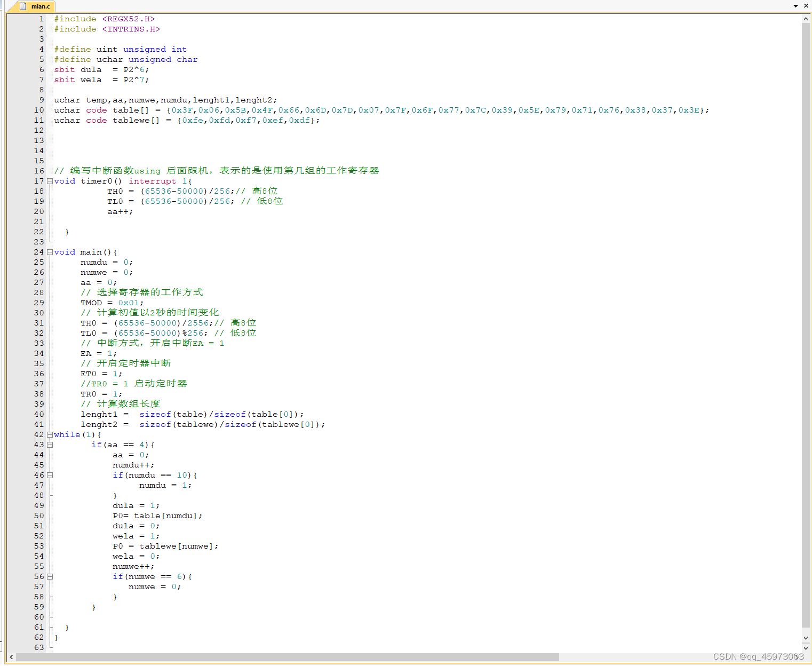Click the 'while(1){' statement
This screenshot has height=666, width=812.
(78, 434)
